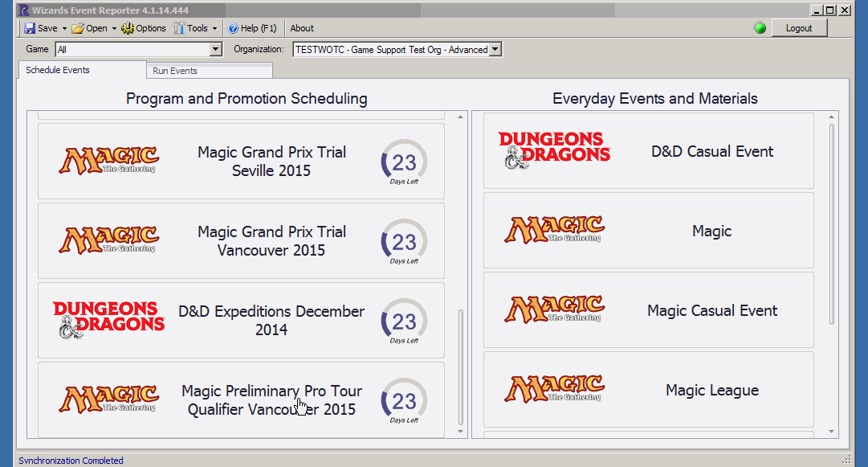Click scroll-down arrow of Program and Promotion list
This screenshot has width=868, height=467.
(x=461, y=432)
